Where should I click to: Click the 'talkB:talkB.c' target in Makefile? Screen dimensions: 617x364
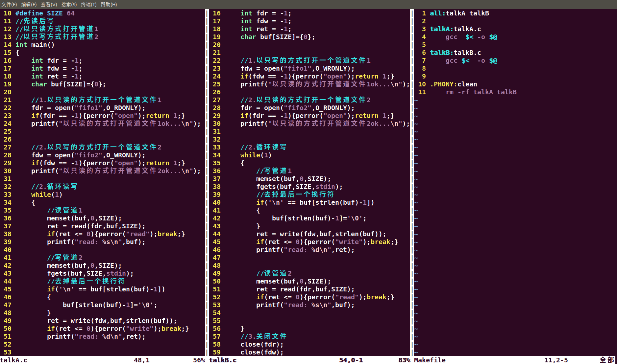tap(456, 53)
